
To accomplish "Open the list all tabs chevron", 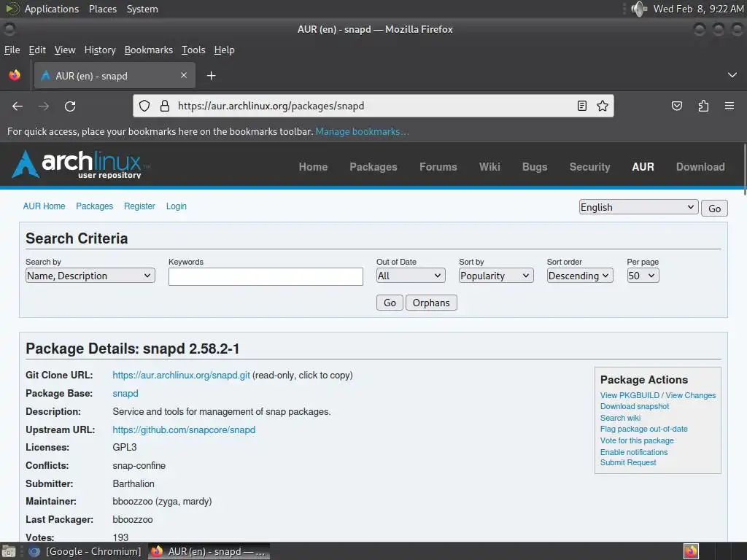I will click(732, 75).
